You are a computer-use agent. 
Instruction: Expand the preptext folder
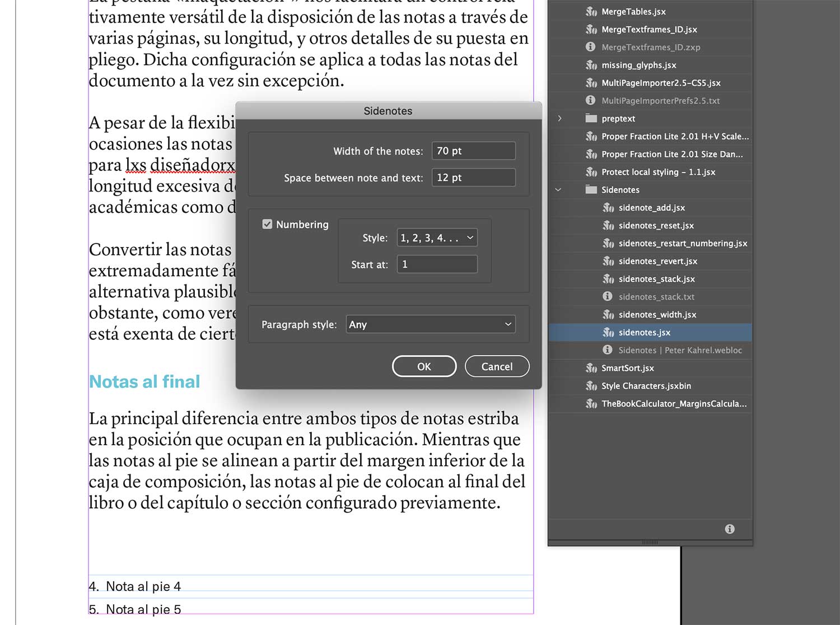(x=559, y=118)
